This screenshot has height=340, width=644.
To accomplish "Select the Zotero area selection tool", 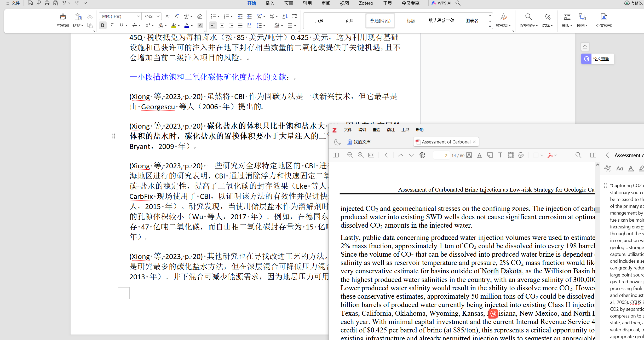I will click(x=511, y=155).
